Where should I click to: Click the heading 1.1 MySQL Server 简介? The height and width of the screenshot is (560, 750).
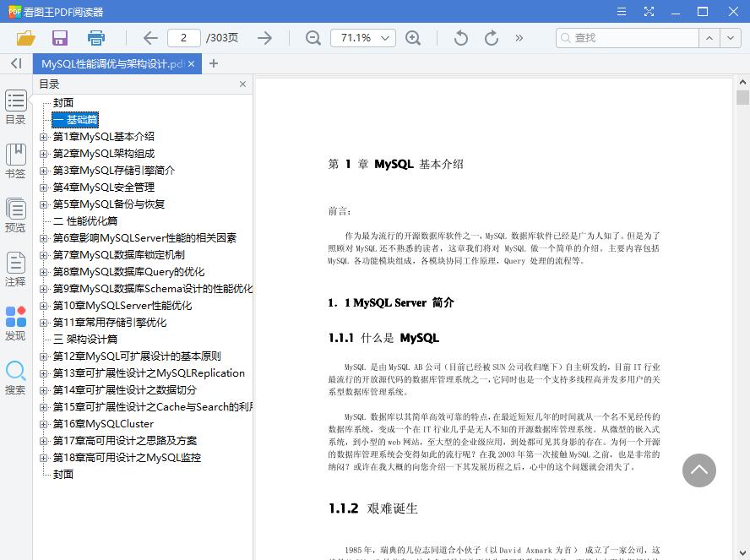pos(391,302)
